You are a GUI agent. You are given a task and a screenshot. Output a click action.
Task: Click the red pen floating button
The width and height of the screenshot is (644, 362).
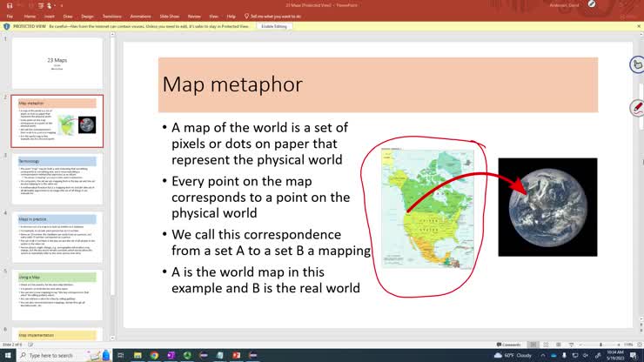click(x=637, y=108)
